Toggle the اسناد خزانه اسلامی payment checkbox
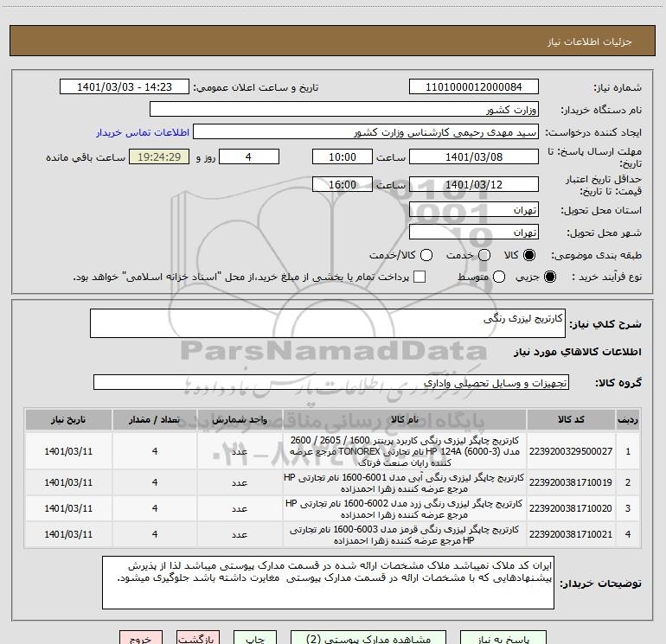This screenshot has height=644, width=666. point(419,277)
